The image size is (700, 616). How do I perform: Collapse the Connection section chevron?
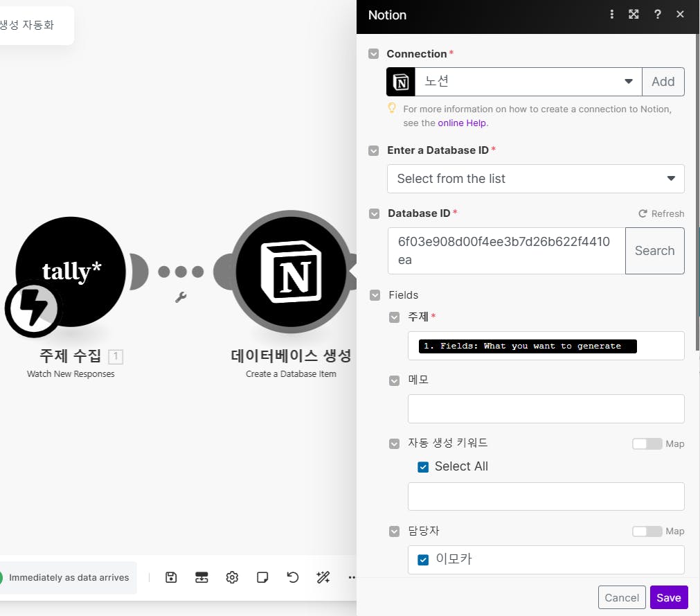coord(374,54)
